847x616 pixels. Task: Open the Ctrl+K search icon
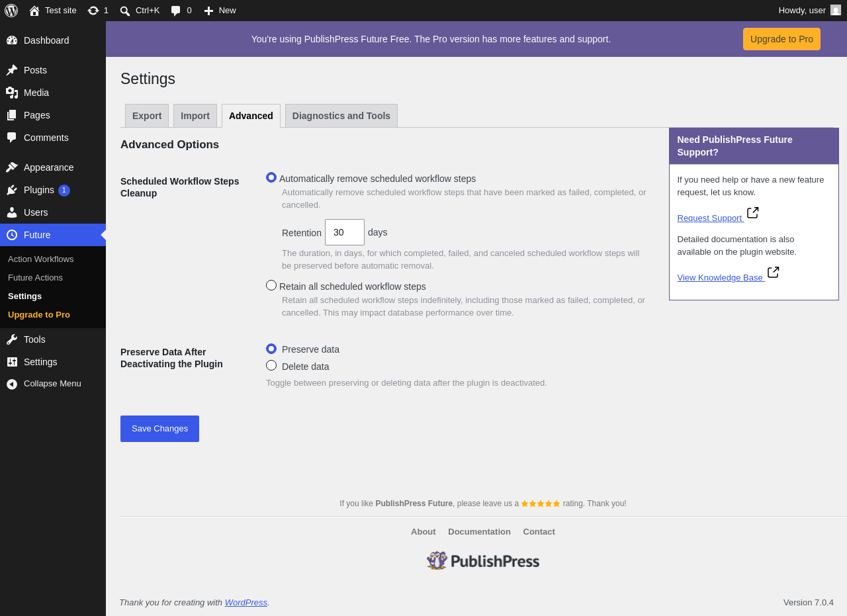[x=125, y=11]
